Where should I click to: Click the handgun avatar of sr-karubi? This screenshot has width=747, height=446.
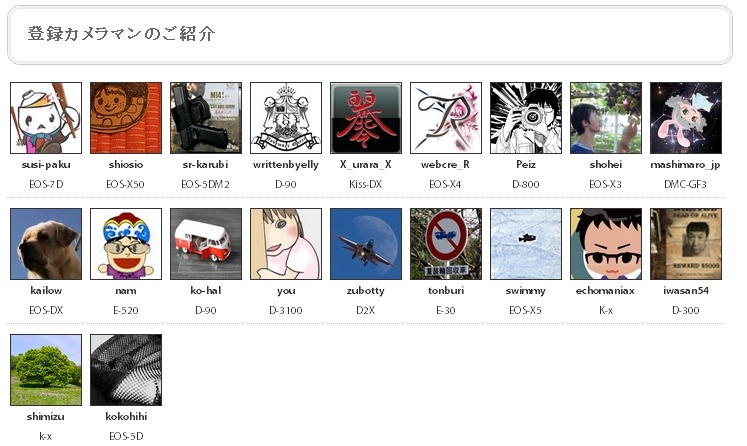pos(206,118)
